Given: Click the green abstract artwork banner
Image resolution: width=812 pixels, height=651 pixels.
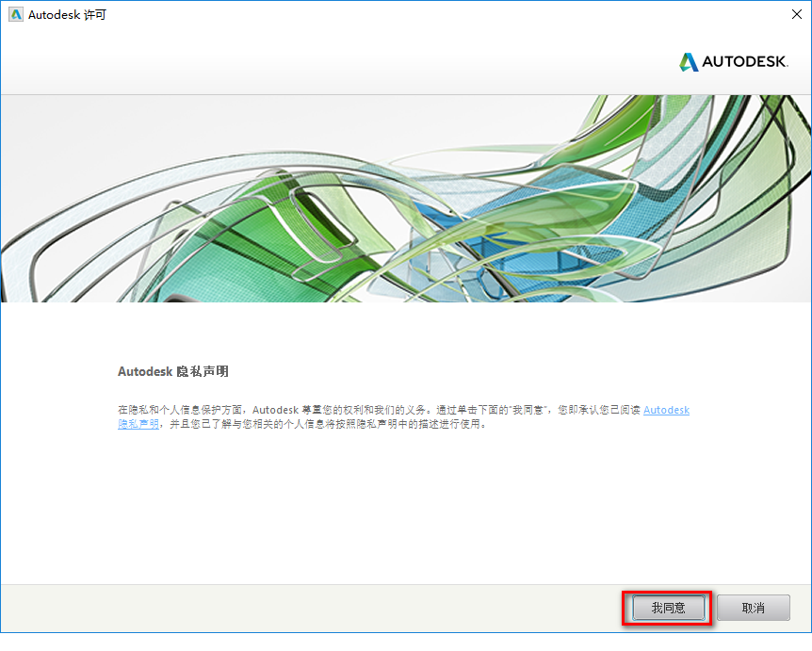Looking at the screenshot, I should (405, 198).
